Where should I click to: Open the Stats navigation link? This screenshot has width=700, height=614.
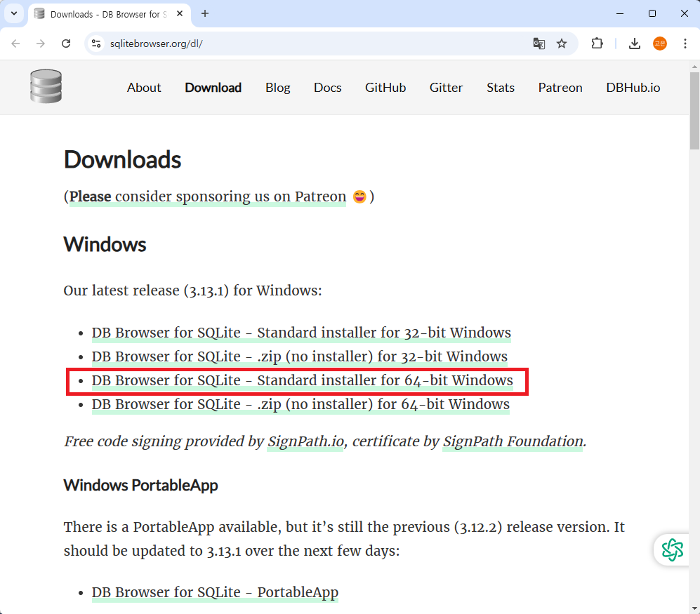click(501, 88)
